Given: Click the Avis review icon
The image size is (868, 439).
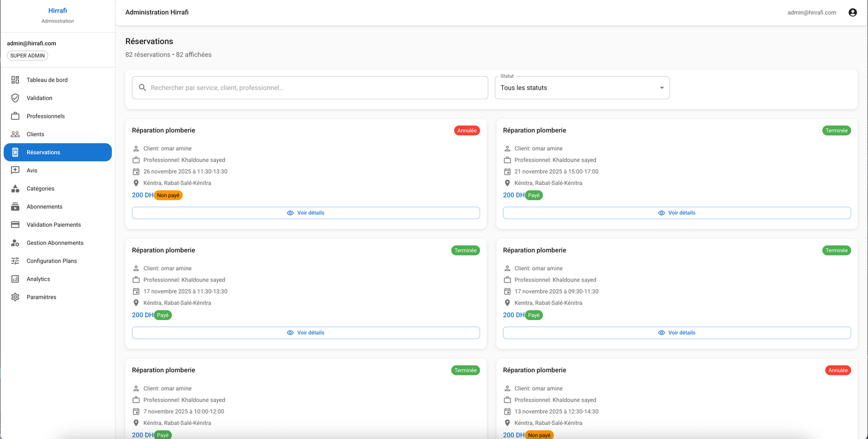Looking at the screenshot, I should click(x=15, y=170).
